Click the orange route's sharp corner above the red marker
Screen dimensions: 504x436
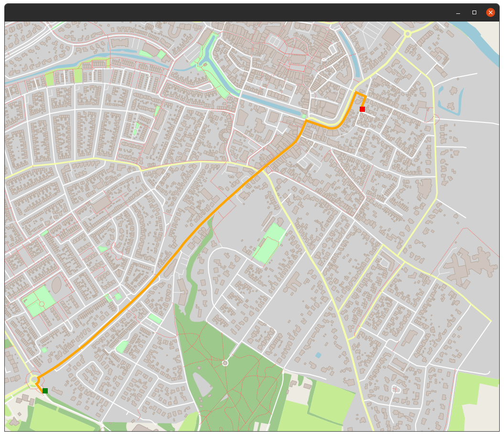click(x=356, y=92)
